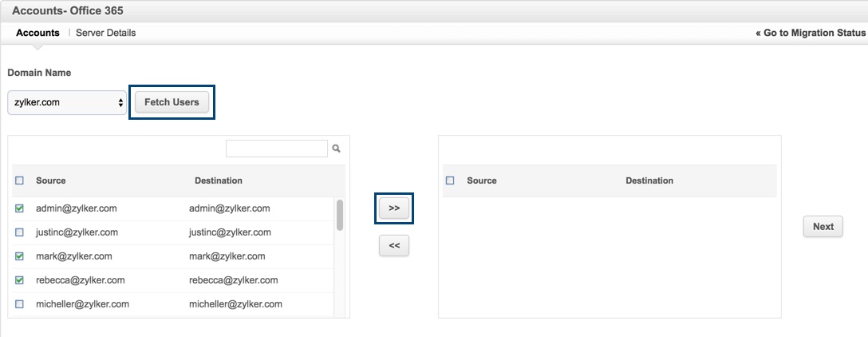868x337 pixels.
Task: Select the Accounts tab
Action: click(37, 33)
